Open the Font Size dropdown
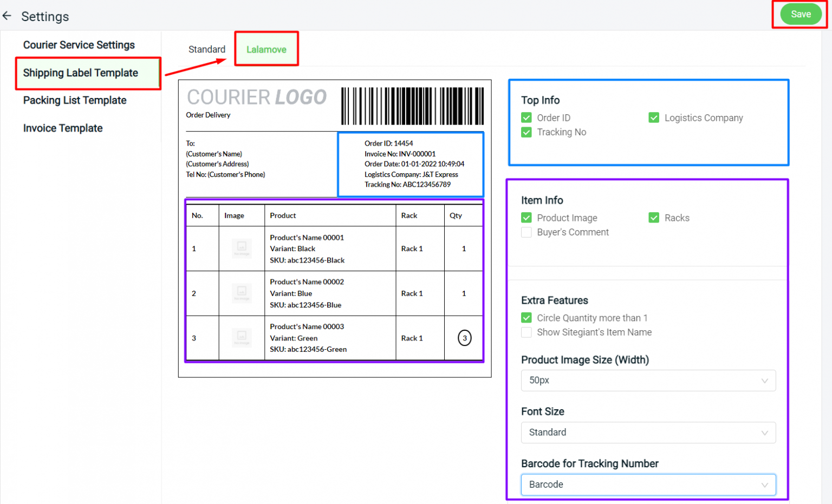The width and height of the screenshot is (832, 504). coord(648,433)
